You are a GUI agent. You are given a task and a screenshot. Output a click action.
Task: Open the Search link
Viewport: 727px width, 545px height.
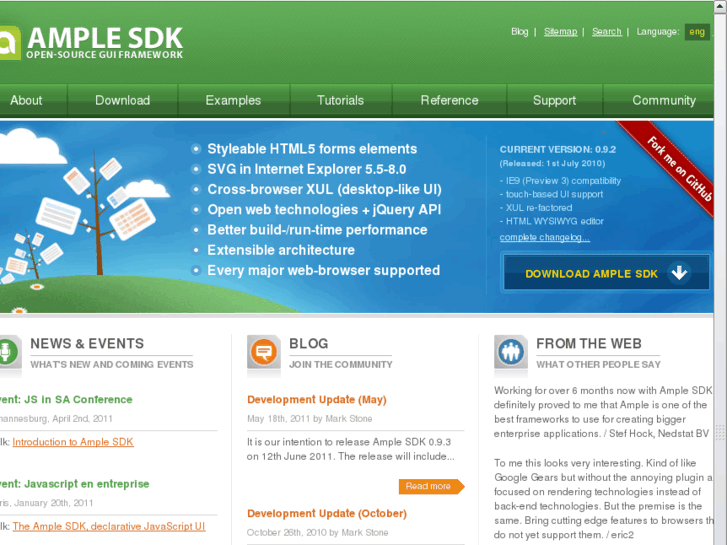tap(606, 32)
